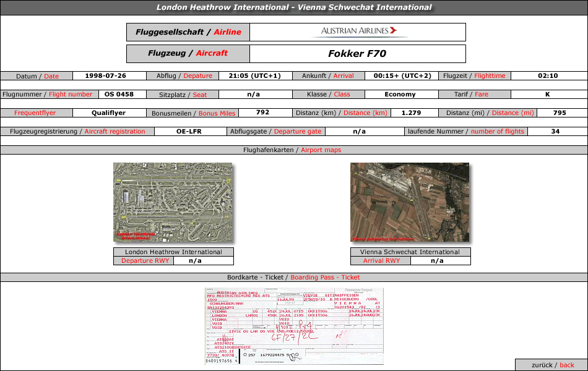Click the Flugzeit / Flighttime label

(475, 75)
